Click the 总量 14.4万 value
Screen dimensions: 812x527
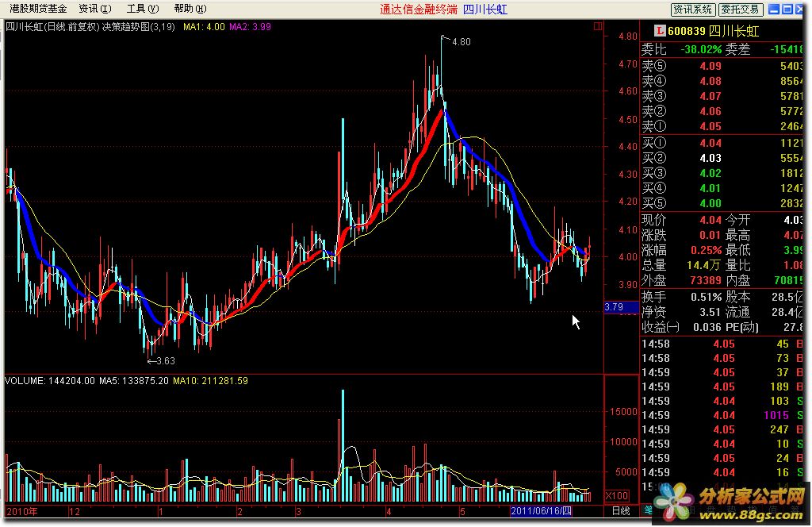[x=704, y=265]
